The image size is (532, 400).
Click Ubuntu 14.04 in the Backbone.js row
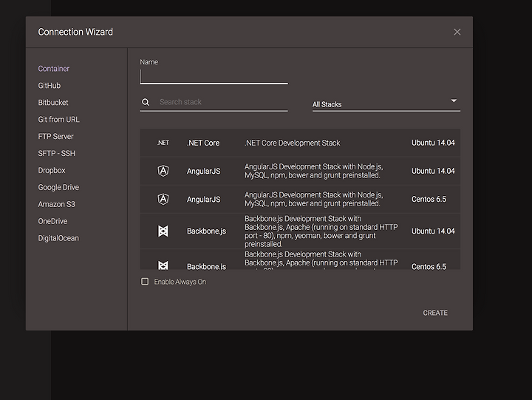(433, 231)
